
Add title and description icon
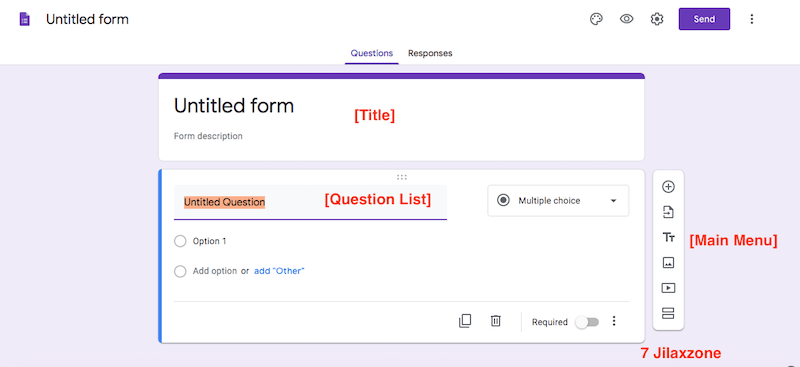click(668, 237)
